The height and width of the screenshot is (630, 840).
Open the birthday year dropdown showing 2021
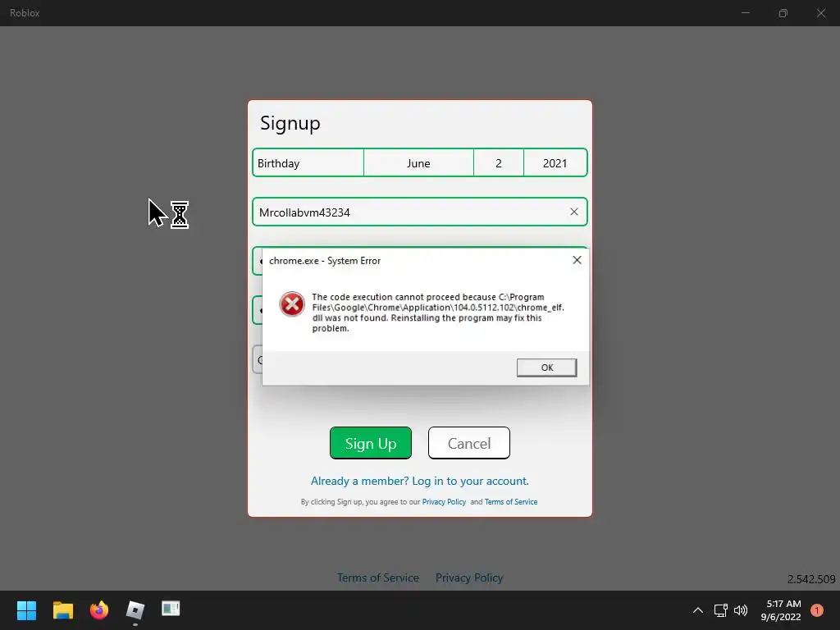pyautogui.click(x=555, y=163)
